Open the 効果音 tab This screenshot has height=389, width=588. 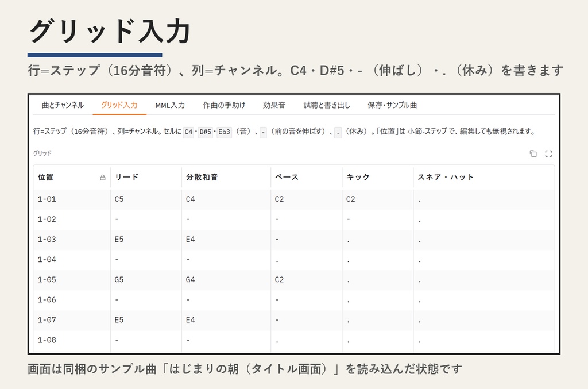coord(274,105)
